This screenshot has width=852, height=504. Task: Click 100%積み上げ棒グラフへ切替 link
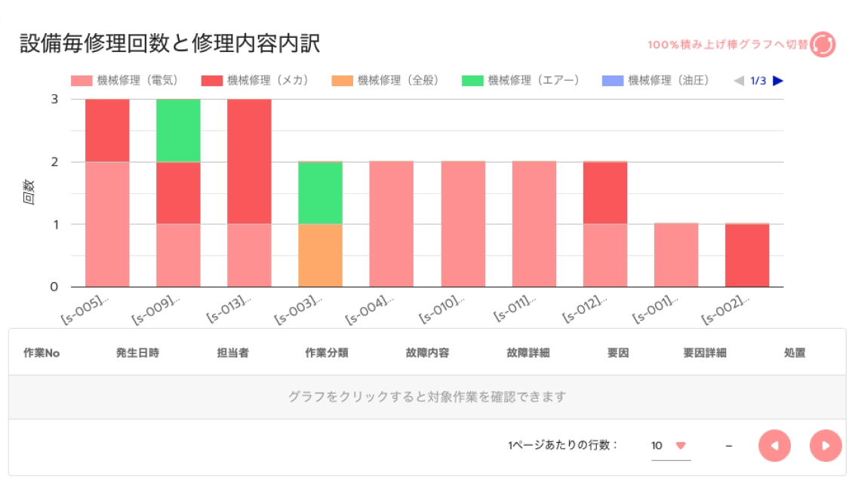coord(727,45)
